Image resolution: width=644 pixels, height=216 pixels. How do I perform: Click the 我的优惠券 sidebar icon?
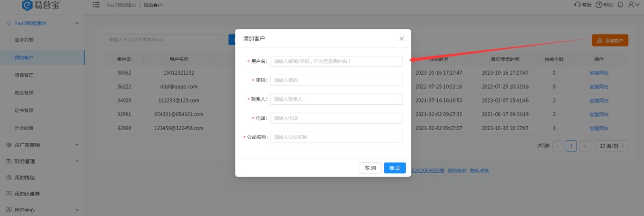[x=9, y=194]
